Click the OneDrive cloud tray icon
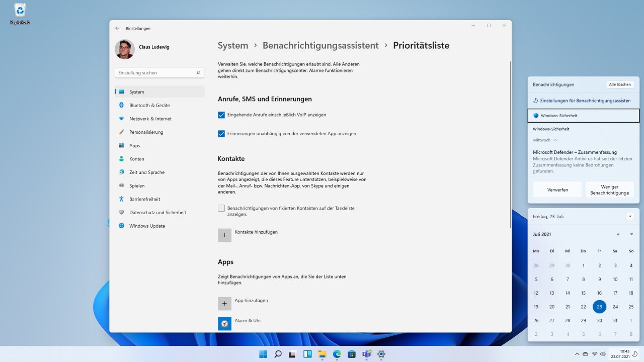Viewport: 644px width, 362px height. coord(585,354)
